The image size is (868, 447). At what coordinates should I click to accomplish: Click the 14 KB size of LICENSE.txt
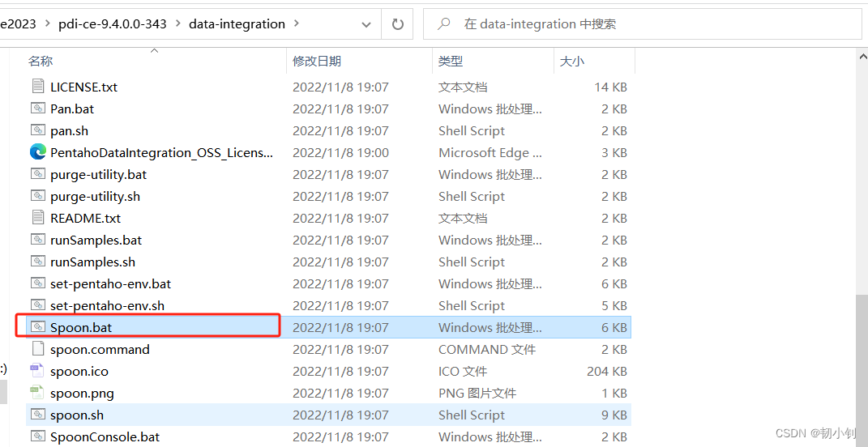(x=610, y=87)
